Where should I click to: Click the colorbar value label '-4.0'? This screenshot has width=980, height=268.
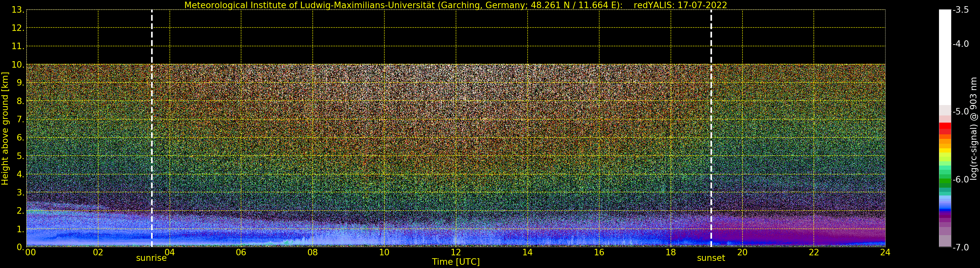point(960,44)
